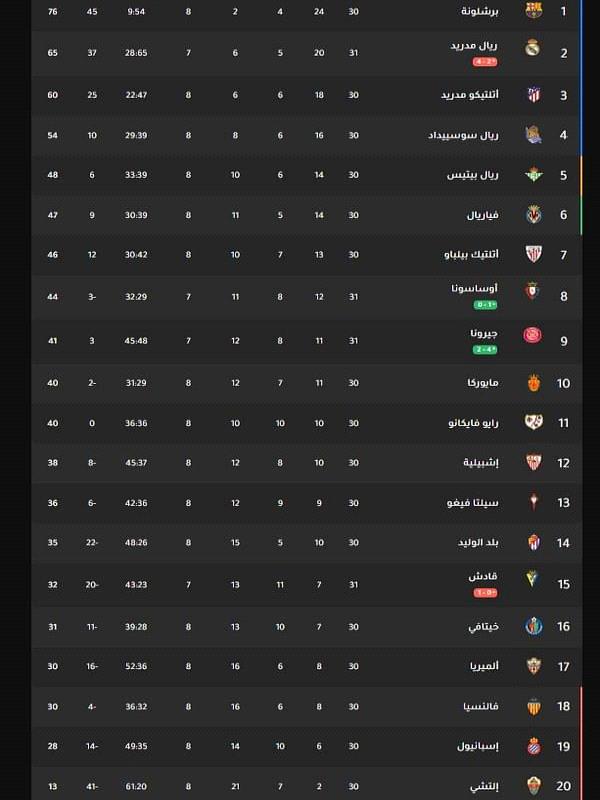Select the team name إشبيلية
The height and width of the screenshot is (800, 600).
pos(481,463)
